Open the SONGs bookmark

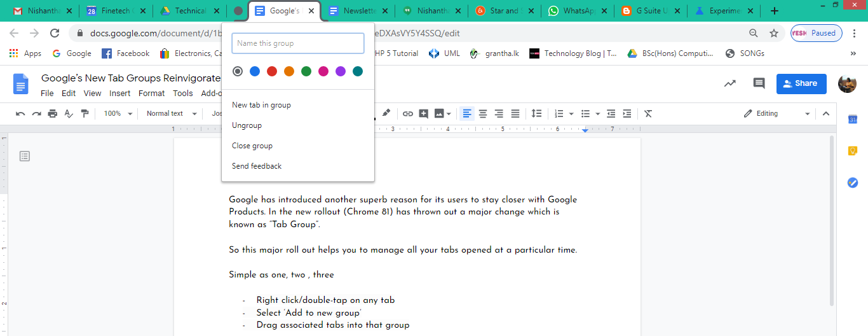point(745,53)
